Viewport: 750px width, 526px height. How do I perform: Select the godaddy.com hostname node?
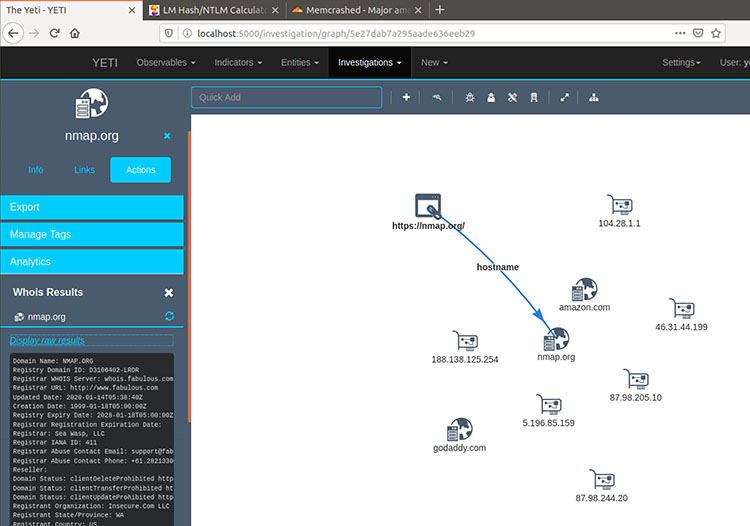[x=460, y=429]
